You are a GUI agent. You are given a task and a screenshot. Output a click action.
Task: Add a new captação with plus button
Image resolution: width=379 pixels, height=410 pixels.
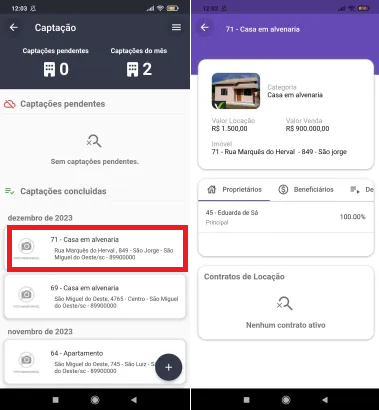click(168, 367)
